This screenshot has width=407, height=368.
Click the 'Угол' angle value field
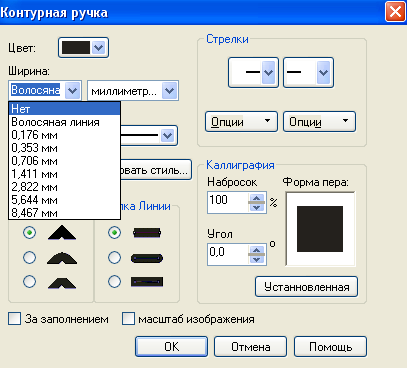pyautogui.click(x=228, y=254)
